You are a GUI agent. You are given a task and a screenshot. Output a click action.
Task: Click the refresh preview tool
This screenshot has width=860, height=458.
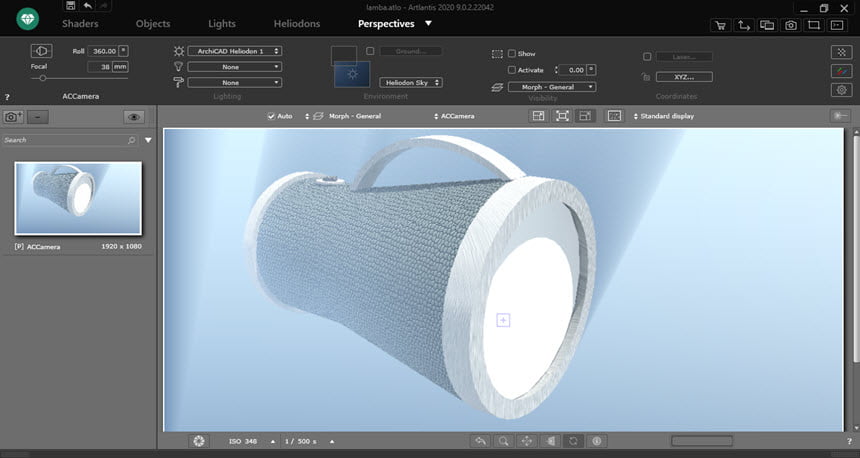(573, 441)
